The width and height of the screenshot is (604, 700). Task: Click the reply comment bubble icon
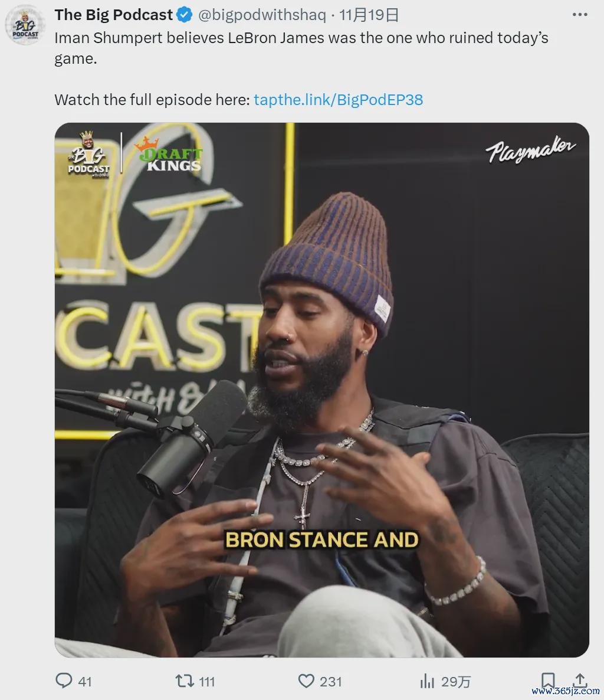point(63,681)
